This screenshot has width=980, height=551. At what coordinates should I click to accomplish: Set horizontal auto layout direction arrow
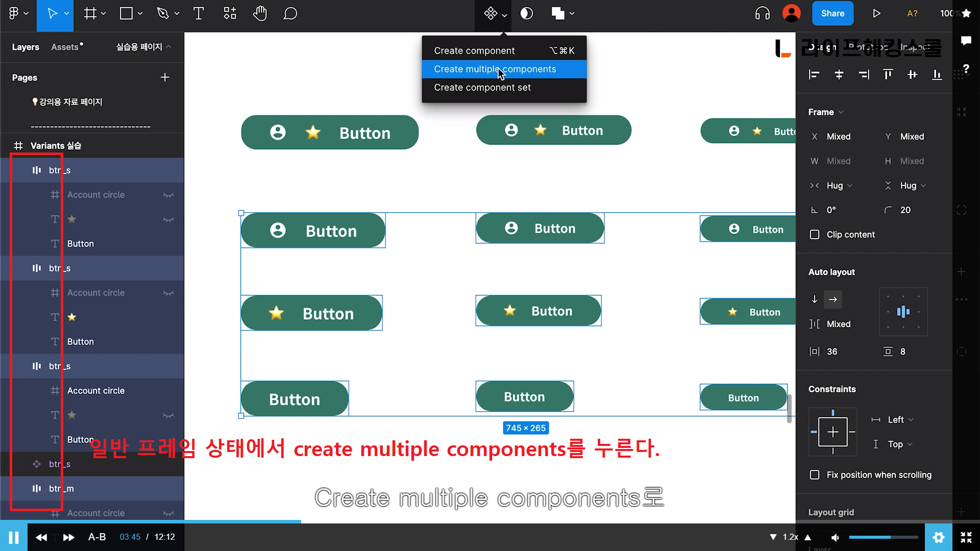[x=833, y=299]
